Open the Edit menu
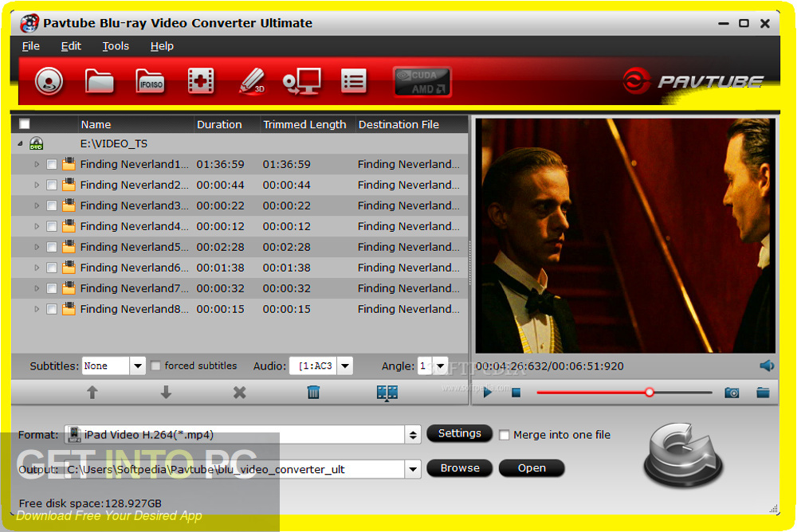Viewport: 797px width, 532px height. coord(71,46)
